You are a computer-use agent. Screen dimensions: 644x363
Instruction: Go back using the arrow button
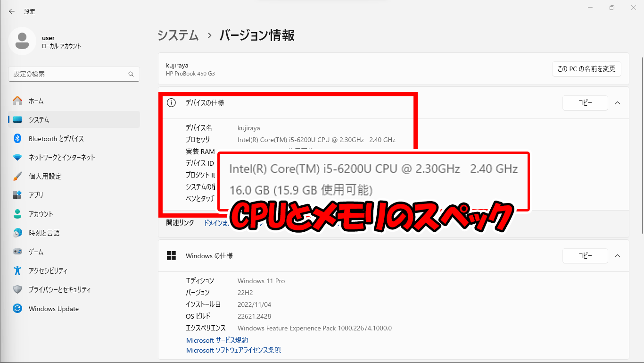tap(12, 11)
